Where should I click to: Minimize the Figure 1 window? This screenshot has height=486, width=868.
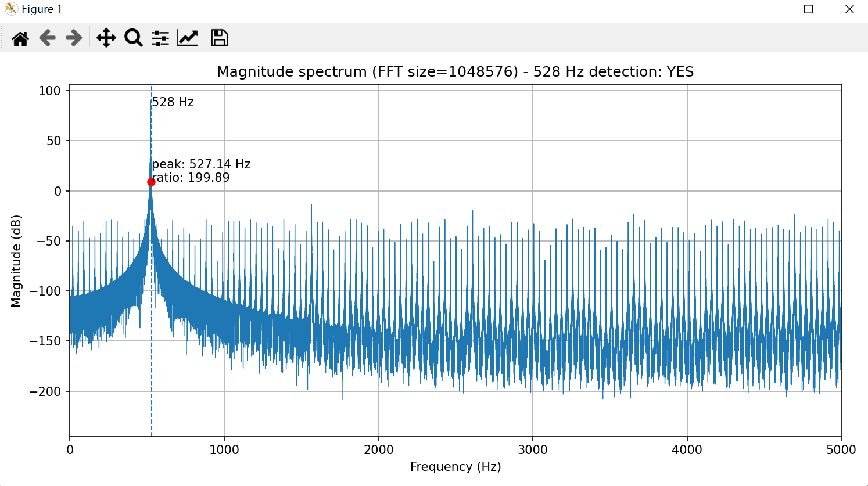(768, 9)
